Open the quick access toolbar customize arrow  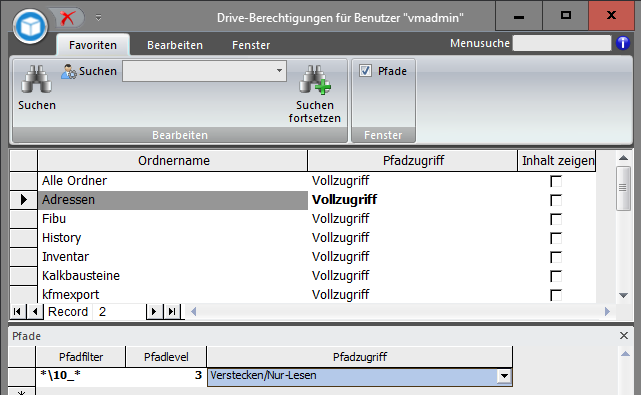click(x=99, y=18)
